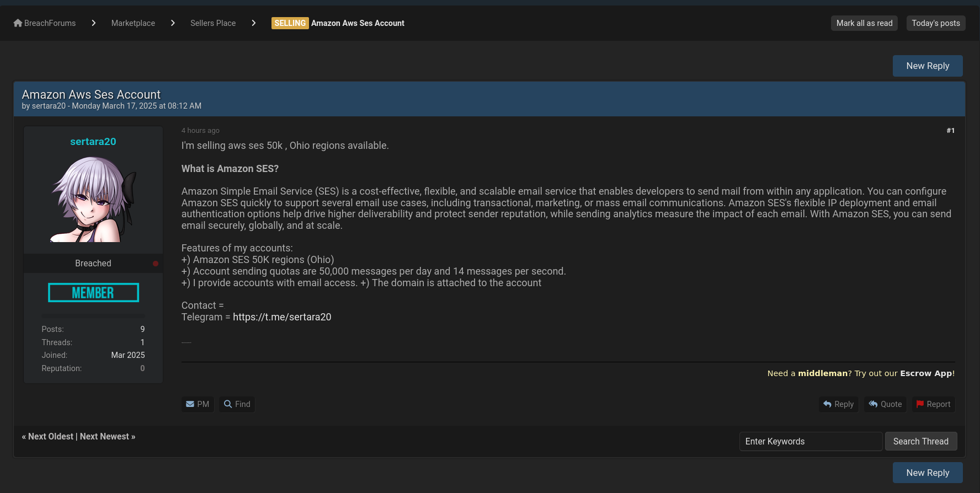Open the #1 post permalink
980x493 pixels.
pos(950,131)
